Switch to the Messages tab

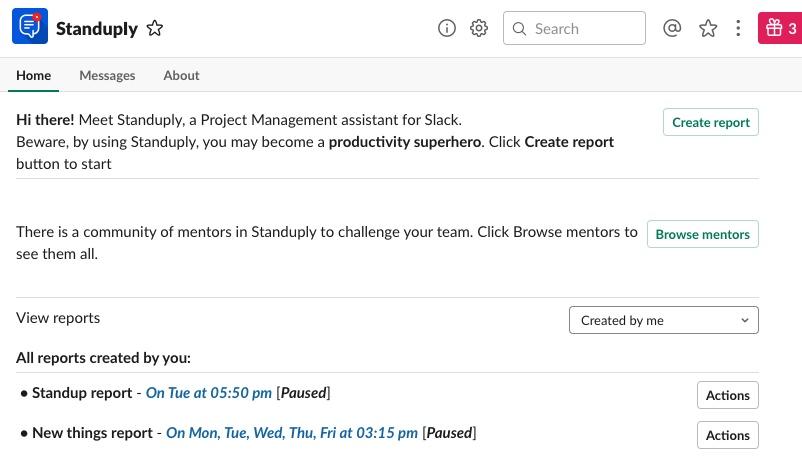(107, 75)
